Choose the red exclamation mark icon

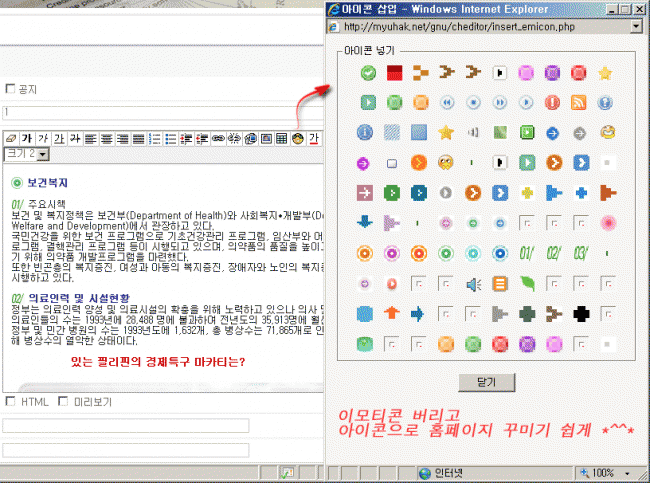pos(554,102)
